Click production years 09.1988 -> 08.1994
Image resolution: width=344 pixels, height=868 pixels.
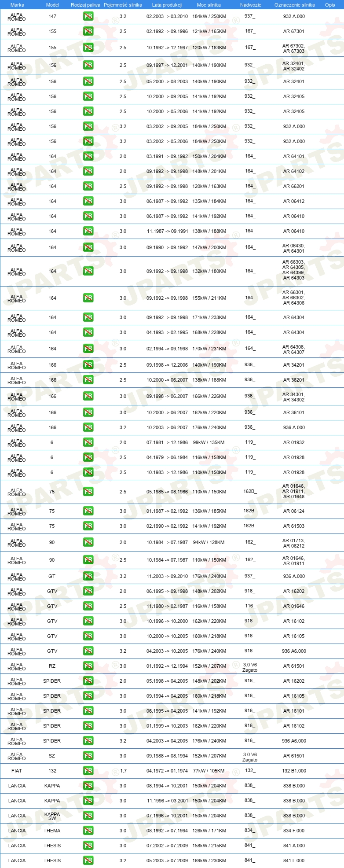167,756
